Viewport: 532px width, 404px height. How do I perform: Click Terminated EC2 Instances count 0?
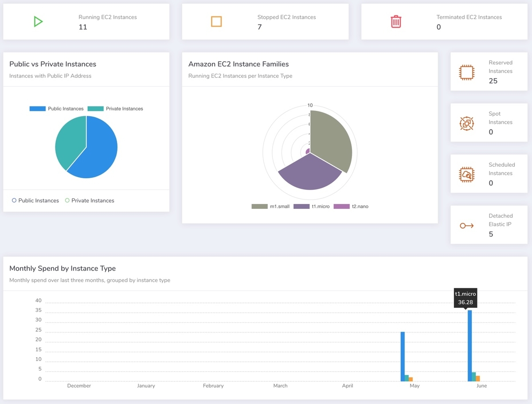pyautogui.click(x=439, y=27)
